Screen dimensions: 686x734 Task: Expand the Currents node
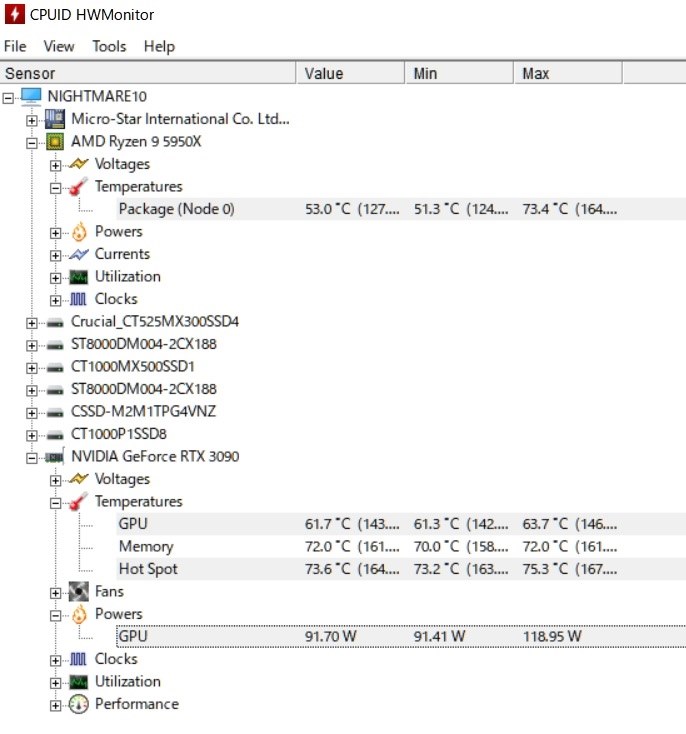(x=55, y=255)
